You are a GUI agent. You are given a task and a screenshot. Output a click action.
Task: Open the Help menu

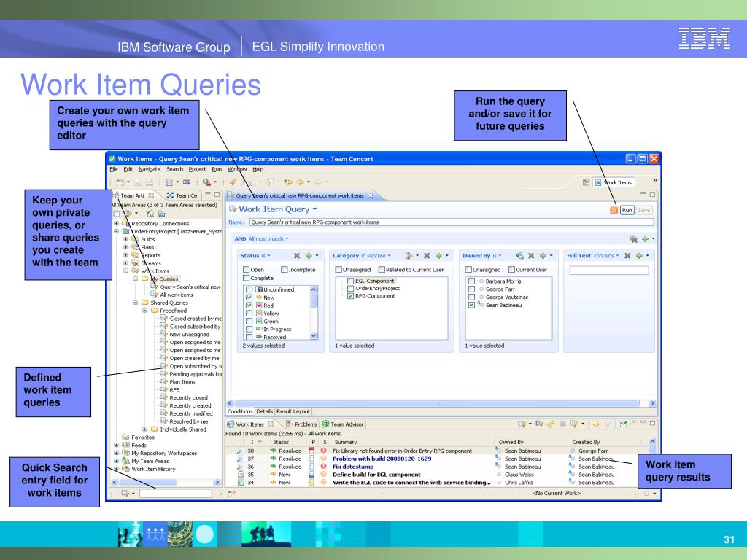click(x=258, y=169)
